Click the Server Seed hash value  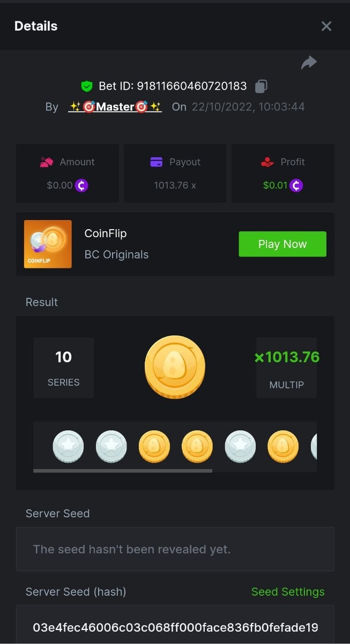(x=175, y=627)
